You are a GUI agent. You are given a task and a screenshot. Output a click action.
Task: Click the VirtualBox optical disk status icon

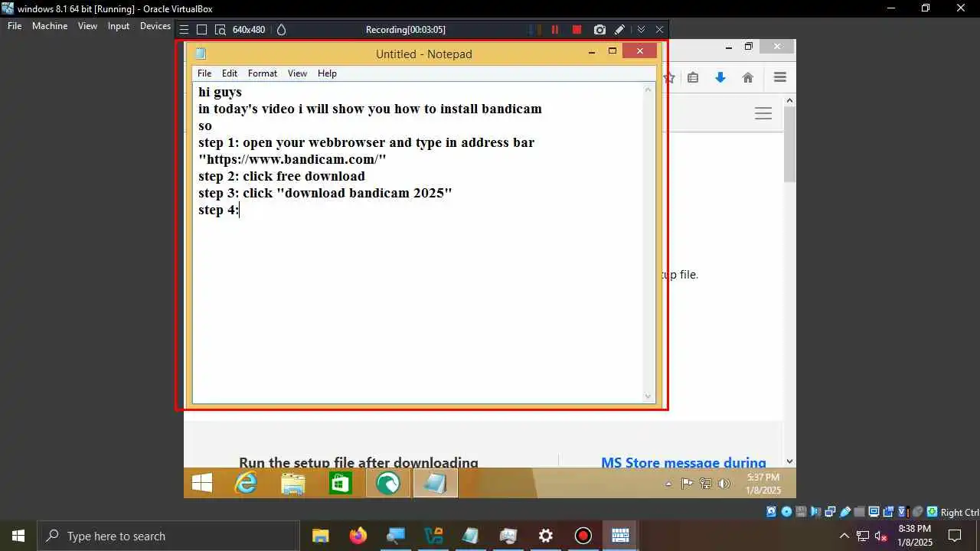click(x=786, y=512)
